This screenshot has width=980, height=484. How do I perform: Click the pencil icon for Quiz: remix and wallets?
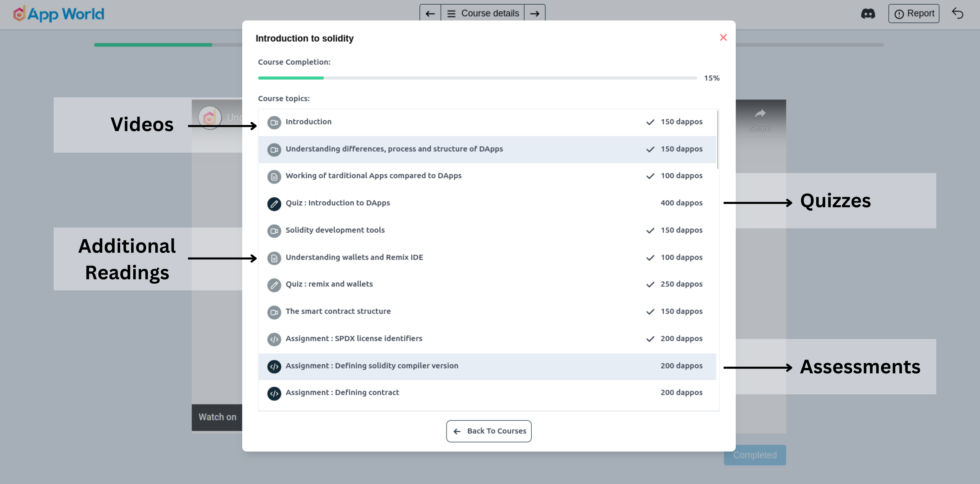pos(274,285)
